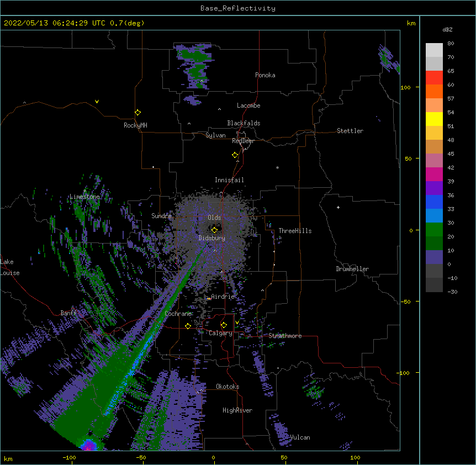Click the light gray 80 dBZ legend swatch

click(434, 50)
